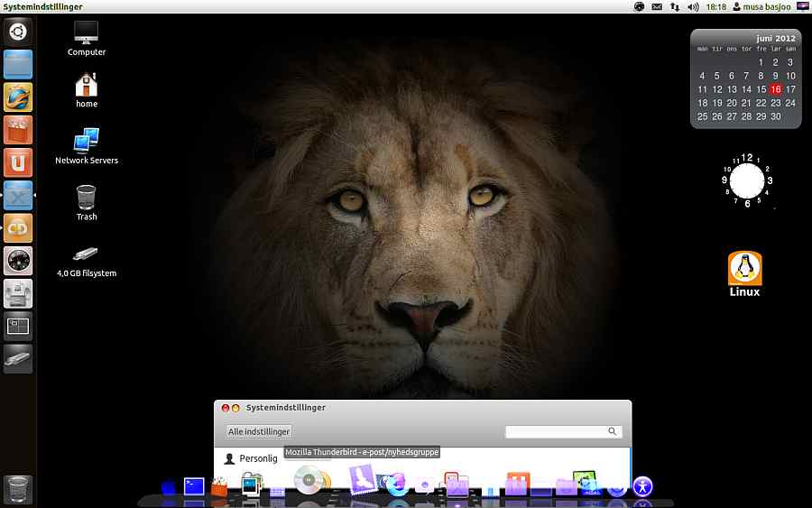This screenshot has height=508, width=812.
Task: Open the workspace switcher in launcher
Action: pyautogui.click(x=18, y=326)
